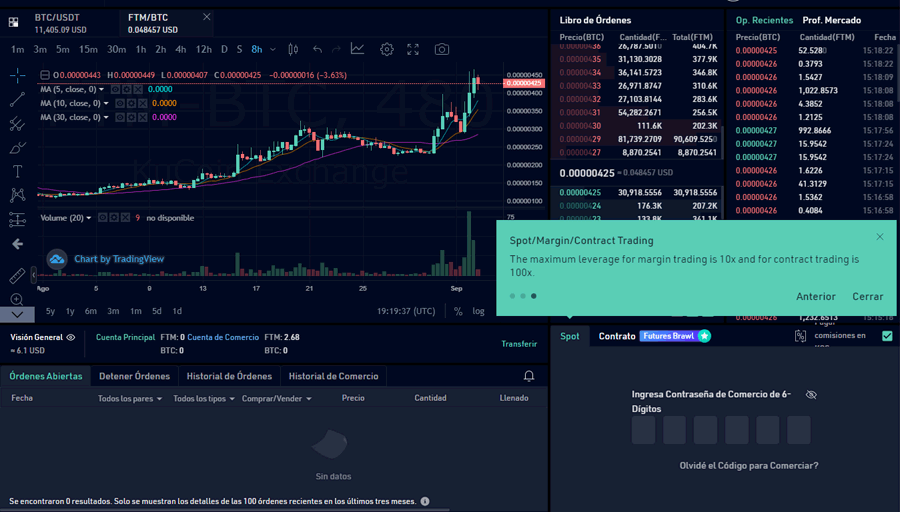This screenshot has width=900, height=512.
Task: Set chart range to 6m
Action: point(91,311)
